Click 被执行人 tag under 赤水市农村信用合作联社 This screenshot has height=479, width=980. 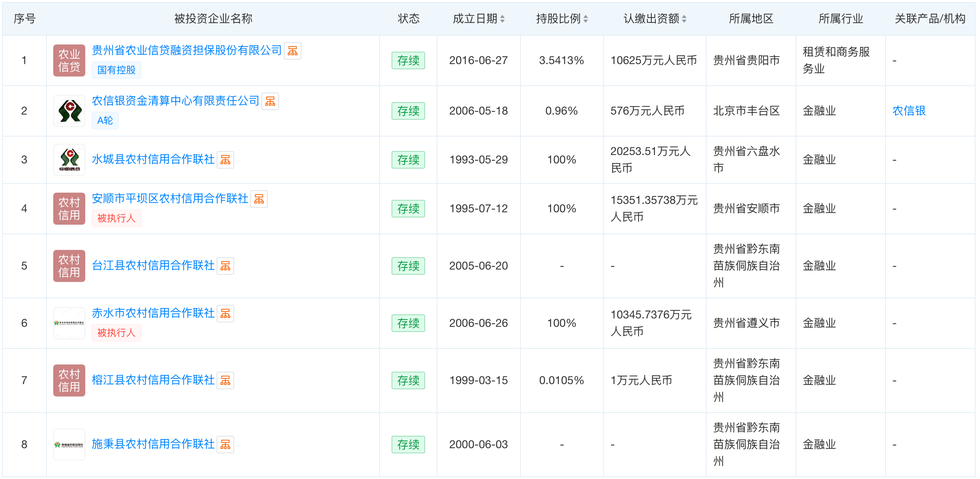pos(116,333)
